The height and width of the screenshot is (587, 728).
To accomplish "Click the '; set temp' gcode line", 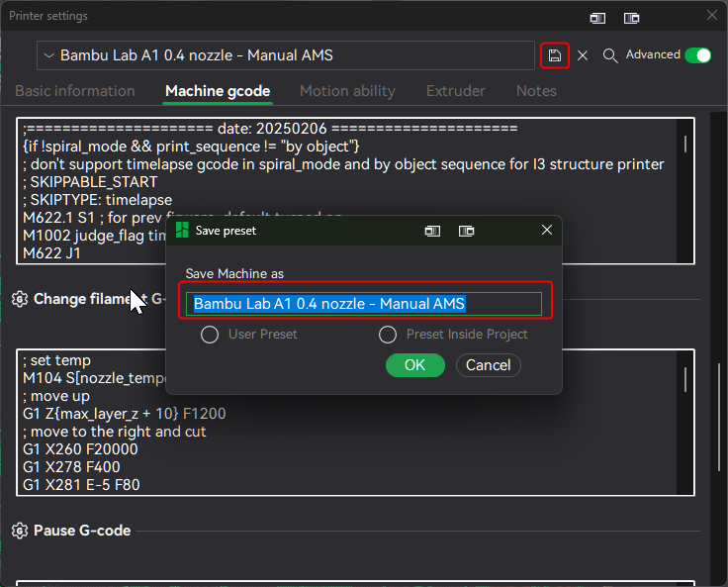I will tap(56, 360).
